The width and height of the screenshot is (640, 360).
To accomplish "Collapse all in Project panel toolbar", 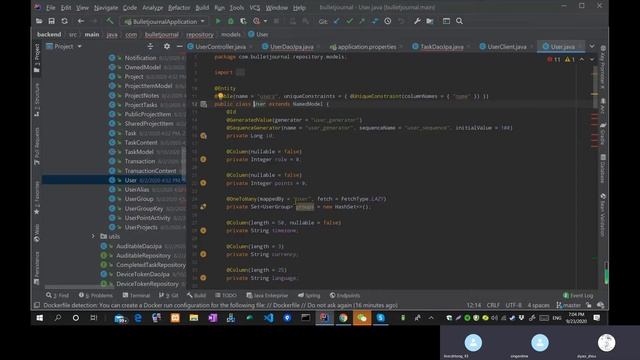I will point(150,47).
